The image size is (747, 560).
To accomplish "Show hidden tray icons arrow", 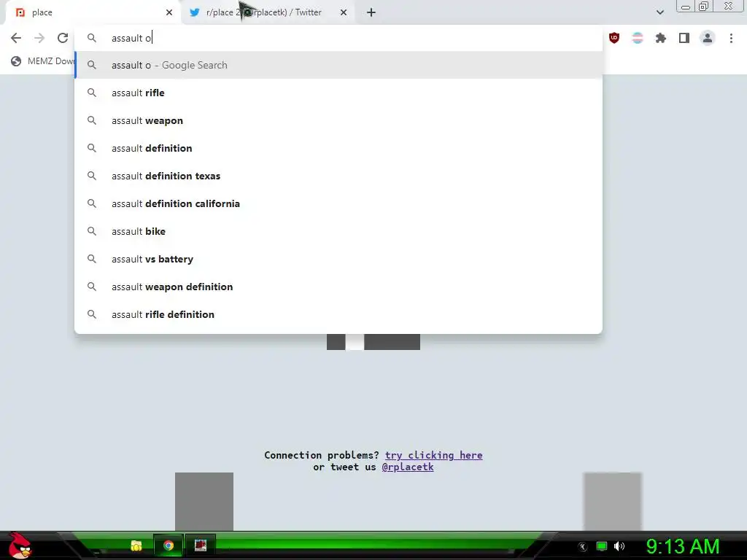I will pyautogui.click(x=583, y=547).
